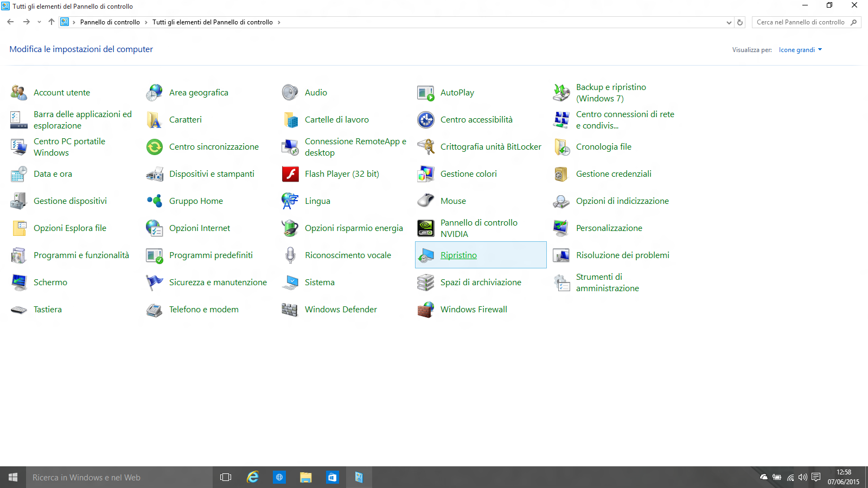
Task: Open the Sicurezza e manutenzione flag icon
Action: (x=155, y=282)
